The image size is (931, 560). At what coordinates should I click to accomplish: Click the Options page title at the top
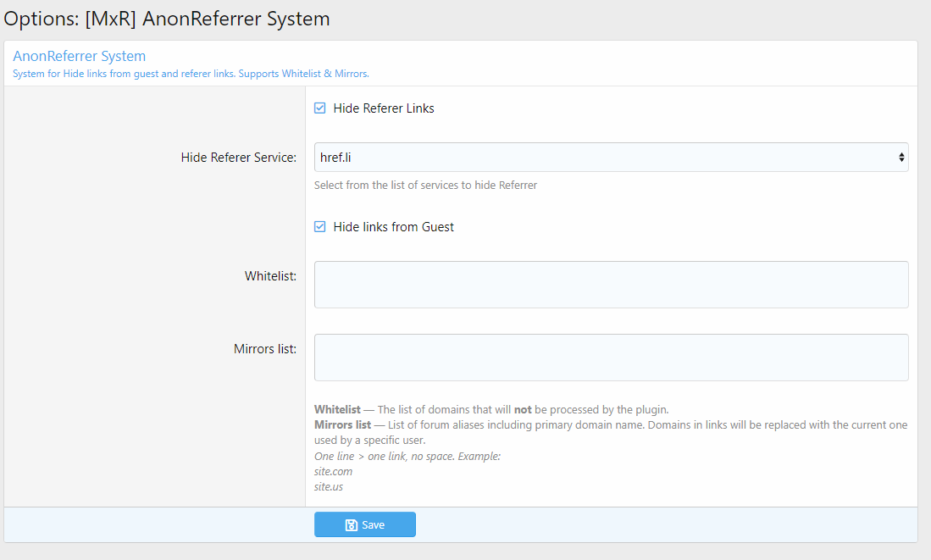tap(167, 18)
